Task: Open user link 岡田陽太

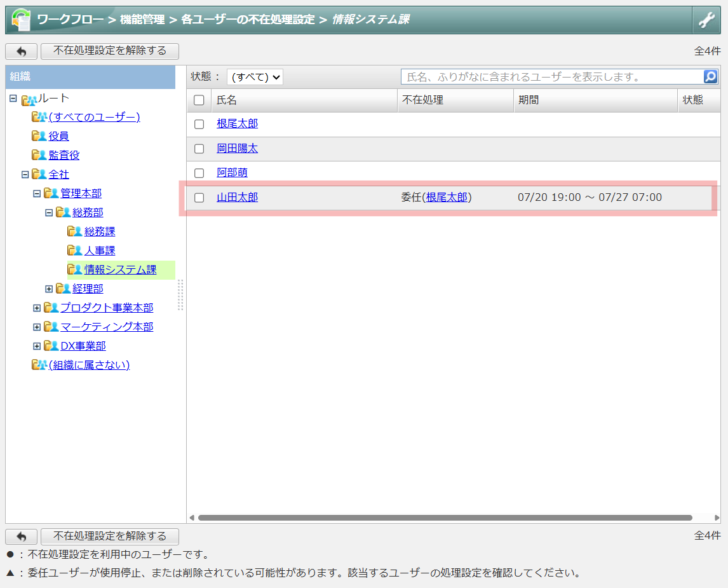Action: coord(237,148)
